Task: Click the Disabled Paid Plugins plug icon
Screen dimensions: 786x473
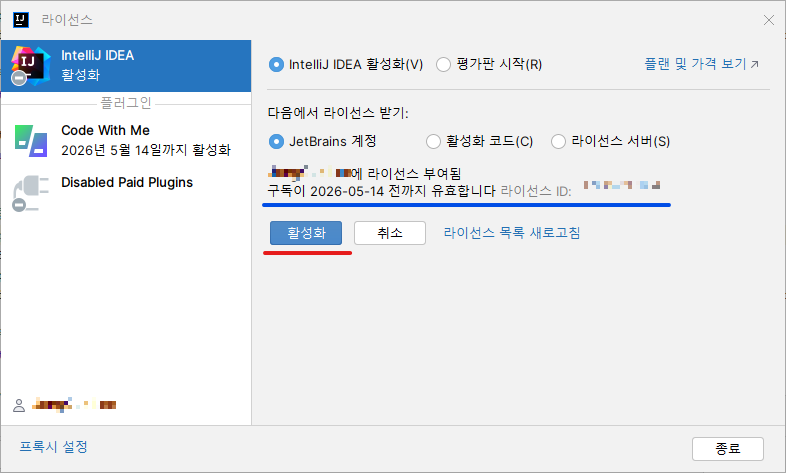Action: [x=31, y=193]
